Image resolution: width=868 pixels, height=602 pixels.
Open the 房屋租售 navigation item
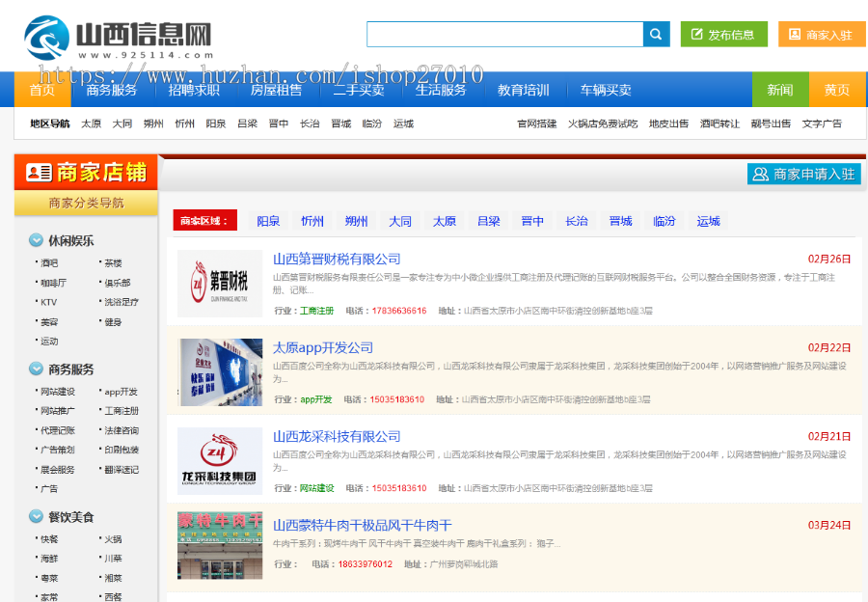click(276, 90)
